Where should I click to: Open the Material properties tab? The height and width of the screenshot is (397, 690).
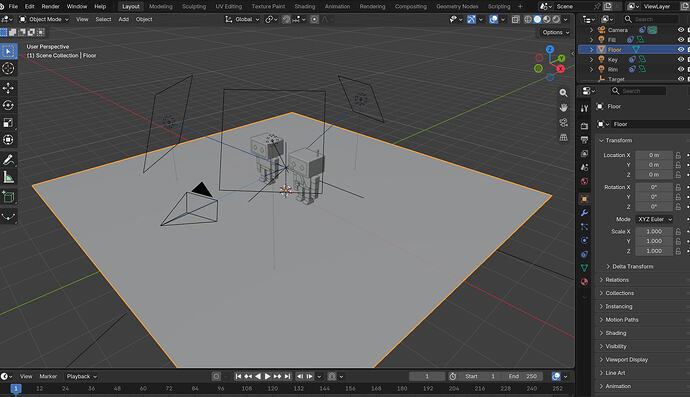584,282
